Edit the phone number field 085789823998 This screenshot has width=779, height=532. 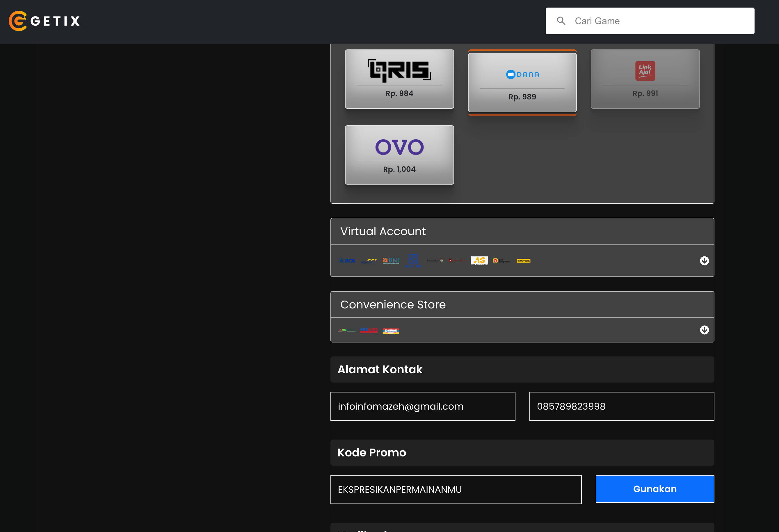tap(621, 406)
